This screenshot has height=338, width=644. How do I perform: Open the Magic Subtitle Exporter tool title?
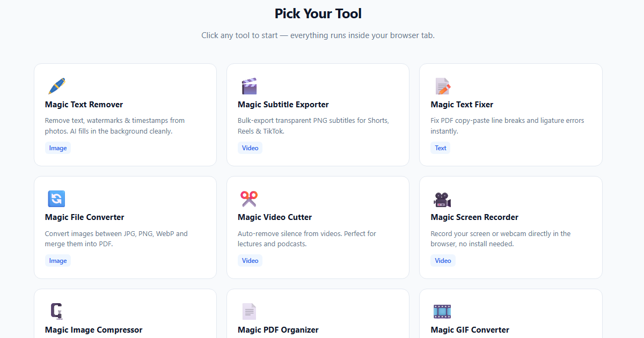283,105
